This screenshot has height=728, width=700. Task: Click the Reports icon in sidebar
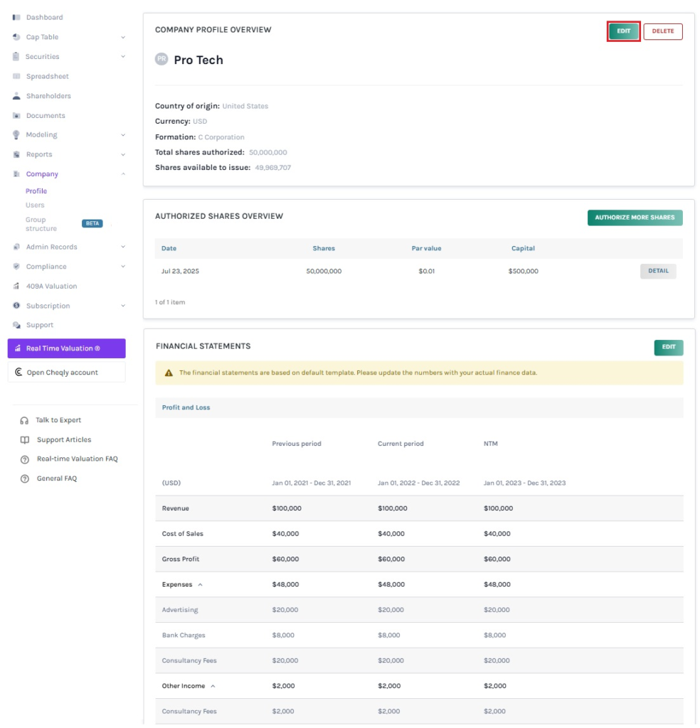point(16,154)
